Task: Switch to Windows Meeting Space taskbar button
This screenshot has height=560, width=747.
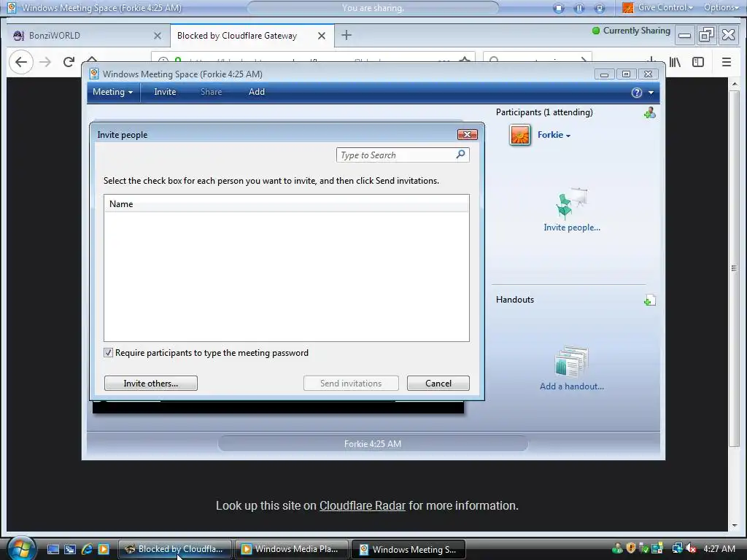Action: tap(409, 549)
